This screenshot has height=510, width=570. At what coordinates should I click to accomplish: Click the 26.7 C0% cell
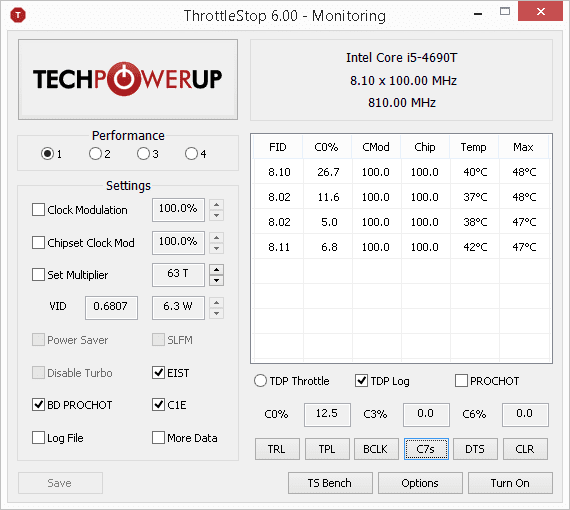click(328, 172)
